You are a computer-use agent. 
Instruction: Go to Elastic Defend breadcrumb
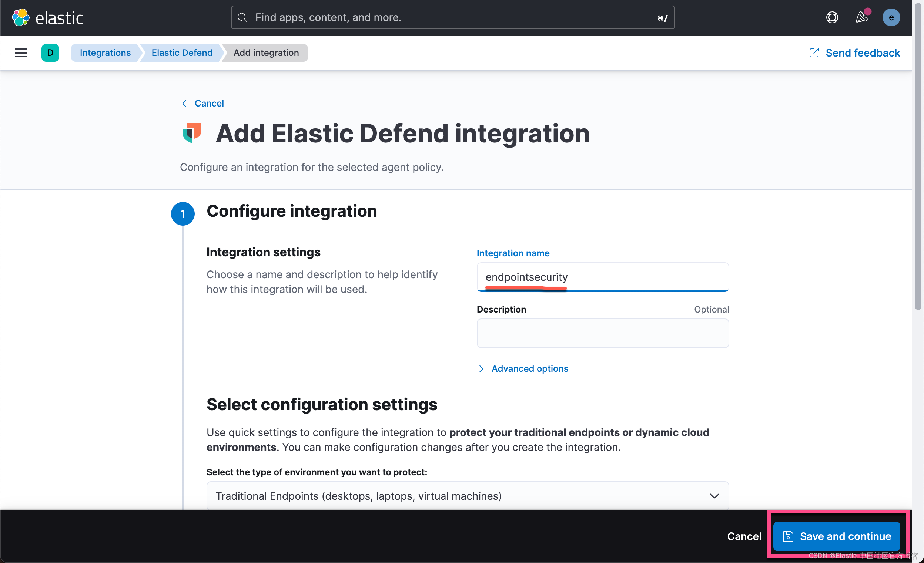pos(182,53)
